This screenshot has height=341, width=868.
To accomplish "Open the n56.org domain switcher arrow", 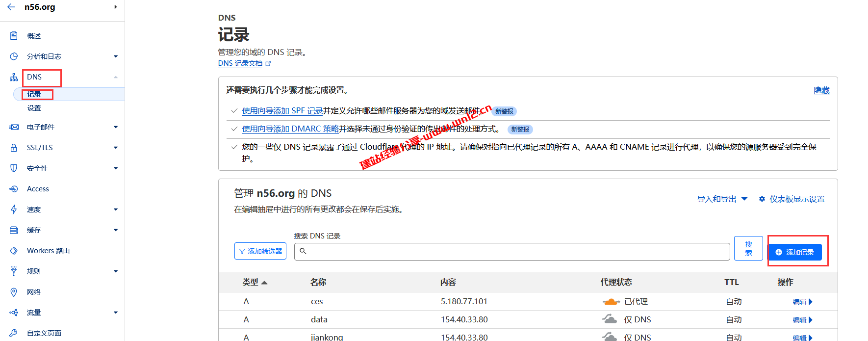I will point(116,7).
